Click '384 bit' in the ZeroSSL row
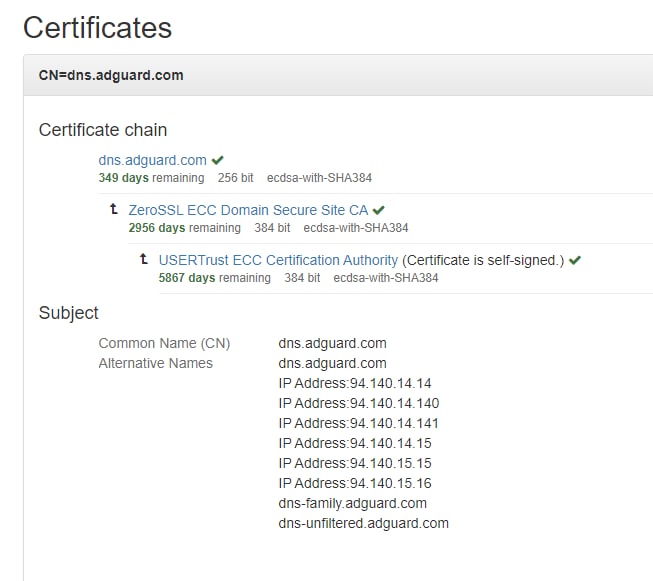The height and width of the screenshot is (581, 653). click(x=272, y=228)
